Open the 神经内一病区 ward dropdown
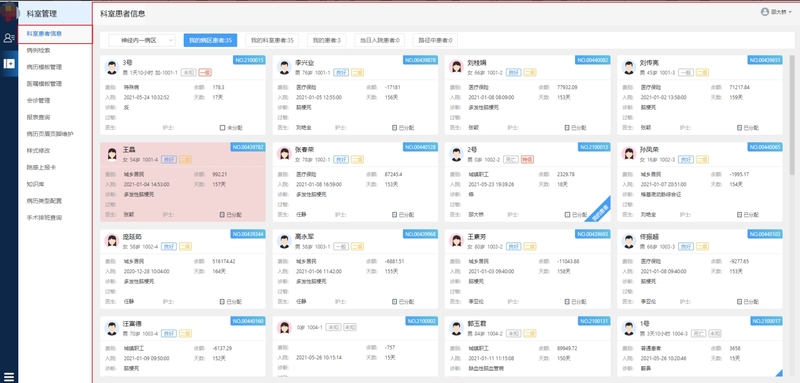Image resolution: width=800 pixels, height=383 pixels. click(141, 40)
